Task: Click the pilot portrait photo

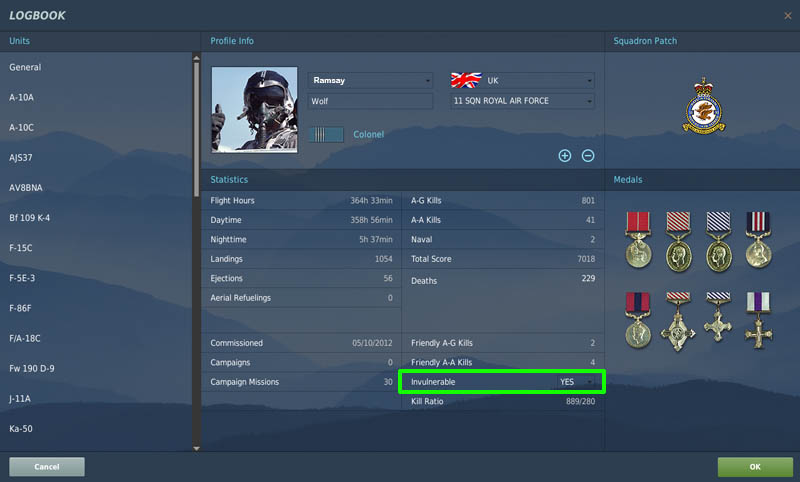Action: tap(255, 110)
